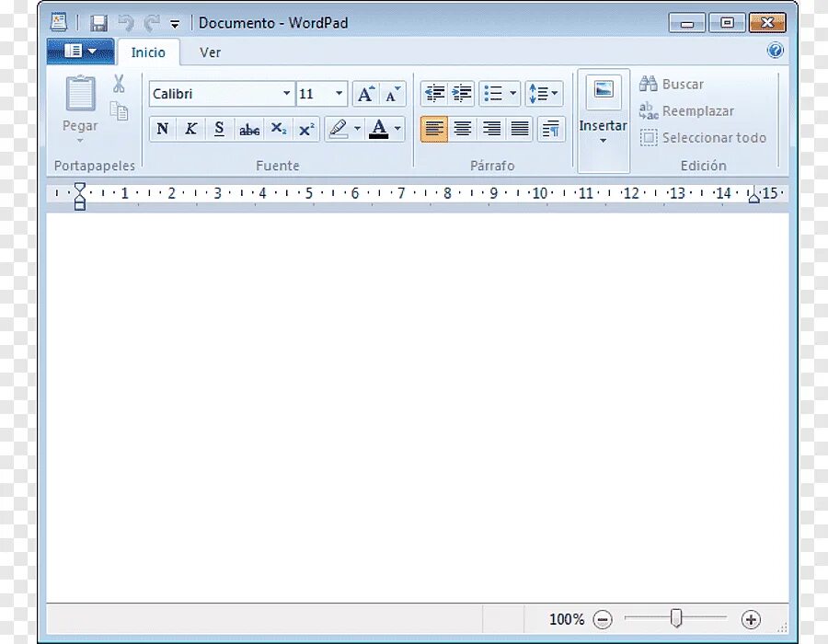This screenshot has height=644, width=828.
Task: Click the left indent marker on ruler
Action: point(80,196)
